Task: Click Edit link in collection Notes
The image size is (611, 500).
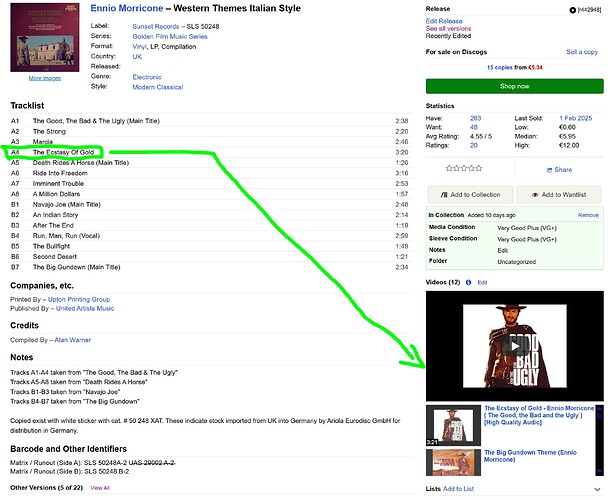Action: (502, 251)
